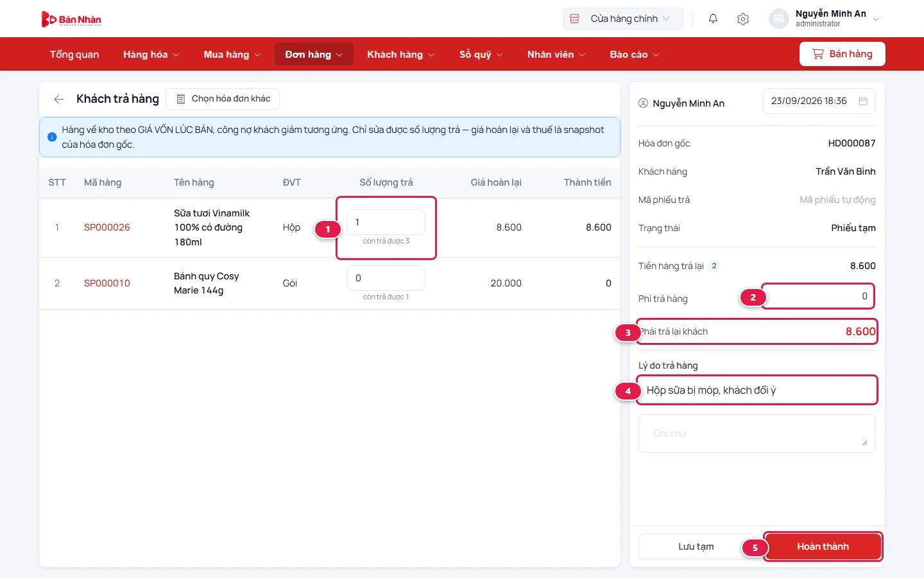924x578 pixels.
Task: Click the Phí trả hàng input
Action: [x=818, y=296]
